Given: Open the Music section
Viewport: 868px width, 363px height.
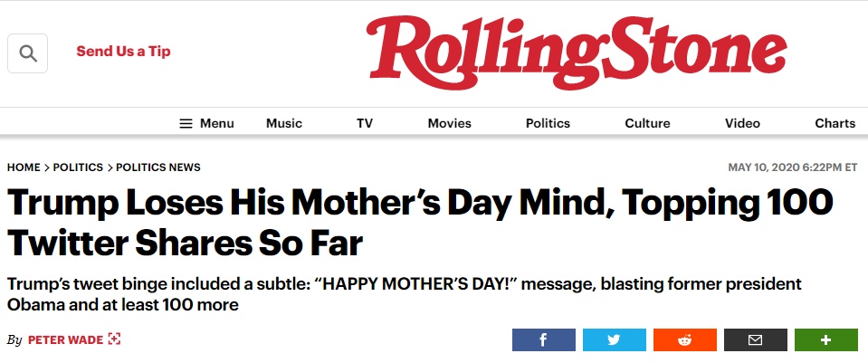Looking at the screenshot, I should pos(284,123).
